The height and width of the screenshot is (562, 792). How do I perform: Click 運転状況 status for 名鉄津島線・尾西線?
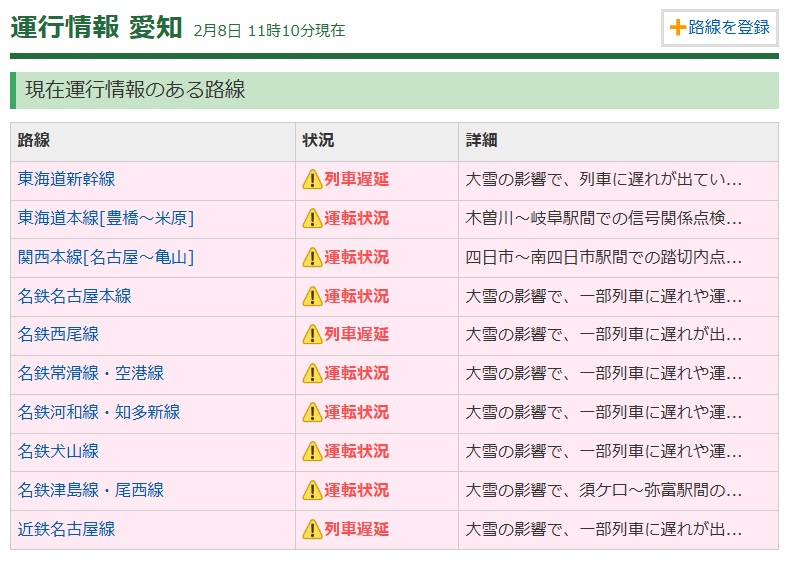point(357,490)
